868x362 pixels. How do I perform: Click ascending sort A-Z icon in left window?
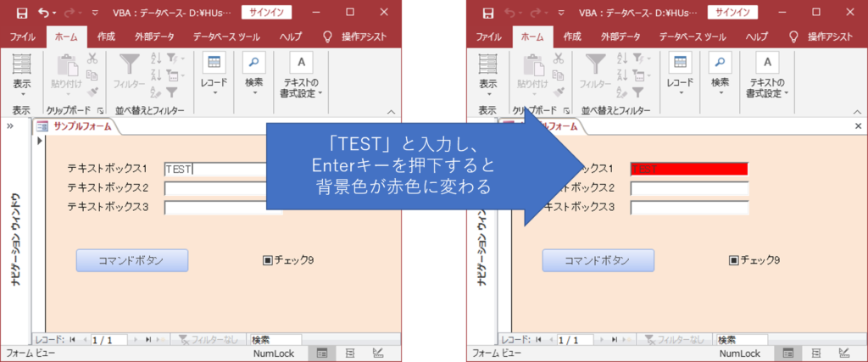coord(156,58)
